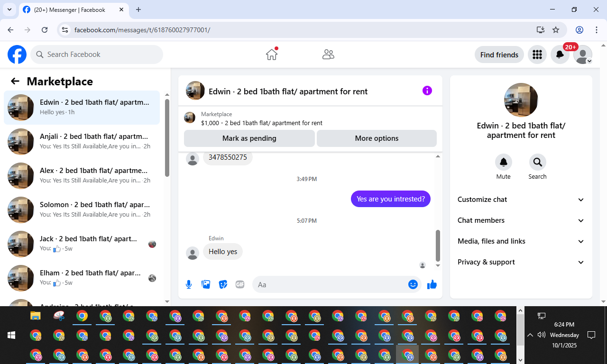Screen dimensions: 607x364
Task: Focus the Search Facebook field
Action: 97,55
